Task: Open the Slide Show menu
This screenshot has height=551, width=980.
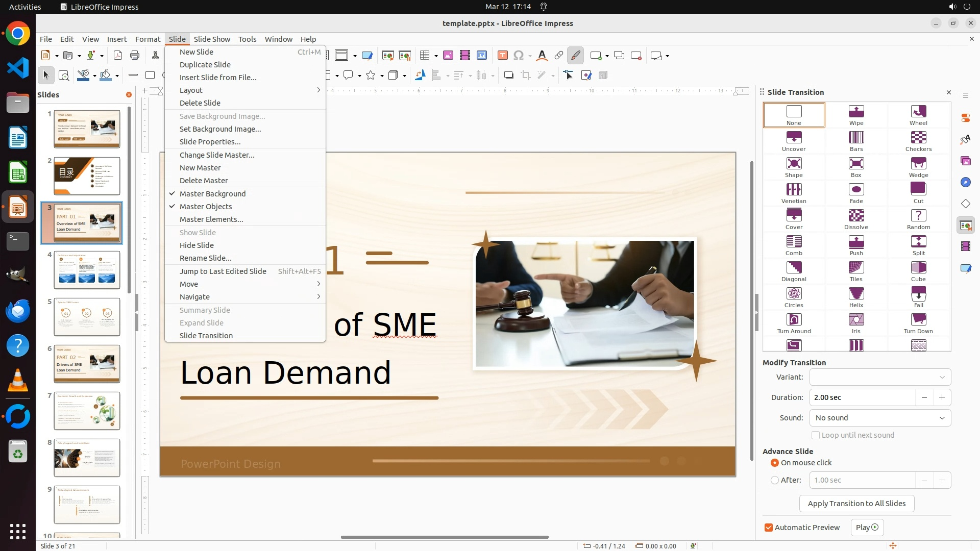Action: pos(212,39)
